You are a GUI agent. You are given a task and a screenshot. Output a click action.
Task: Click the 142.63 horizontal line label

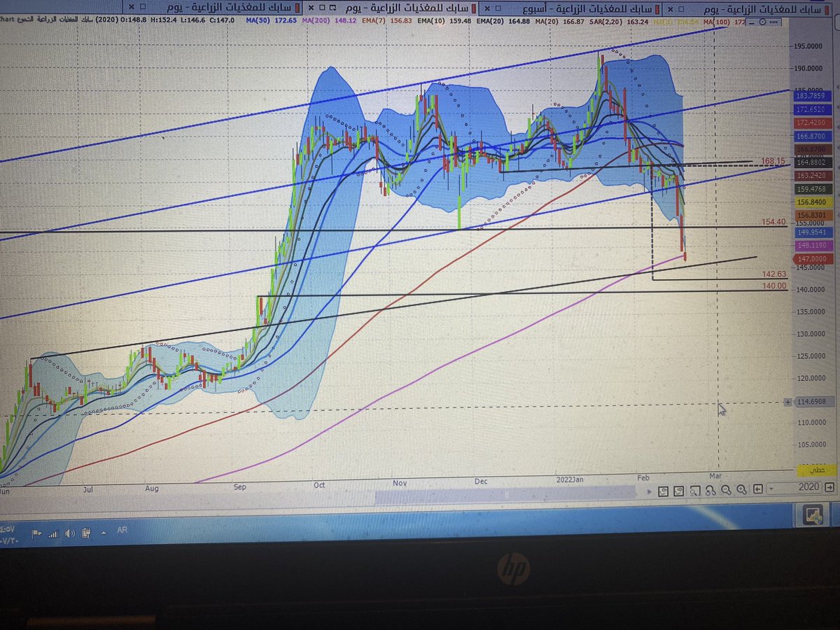coord(774,274)
